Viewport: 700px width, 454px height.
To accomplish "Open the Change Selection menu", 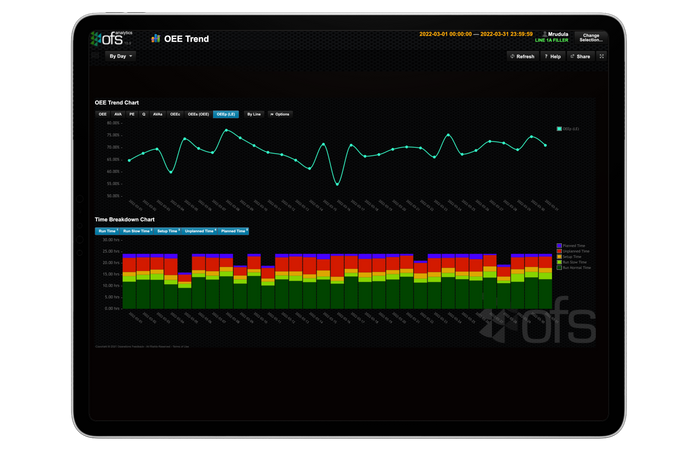I will tap(590, 37).
